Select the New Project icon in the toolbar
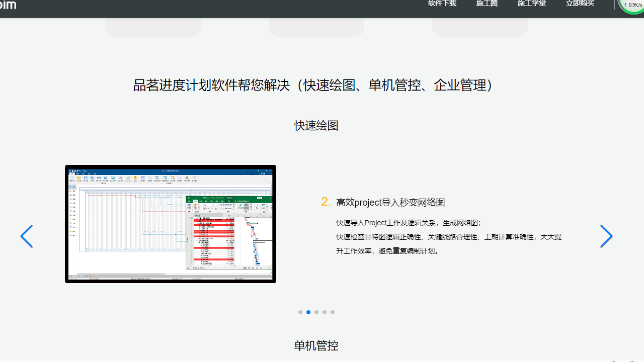This screenshot has height=362, width=644. point(72,177)
